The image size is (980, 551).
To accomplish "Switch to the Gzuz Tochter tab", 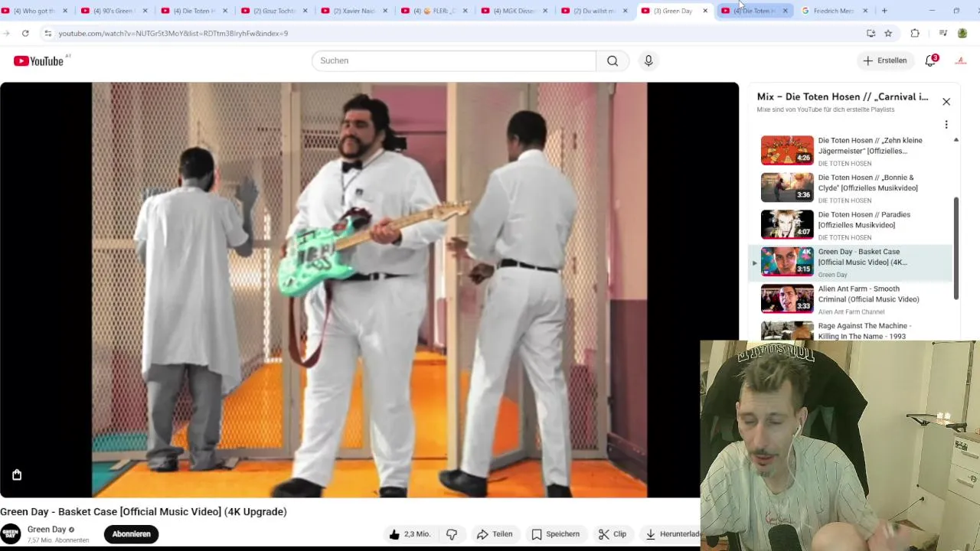I will click(x=274, y=11).
